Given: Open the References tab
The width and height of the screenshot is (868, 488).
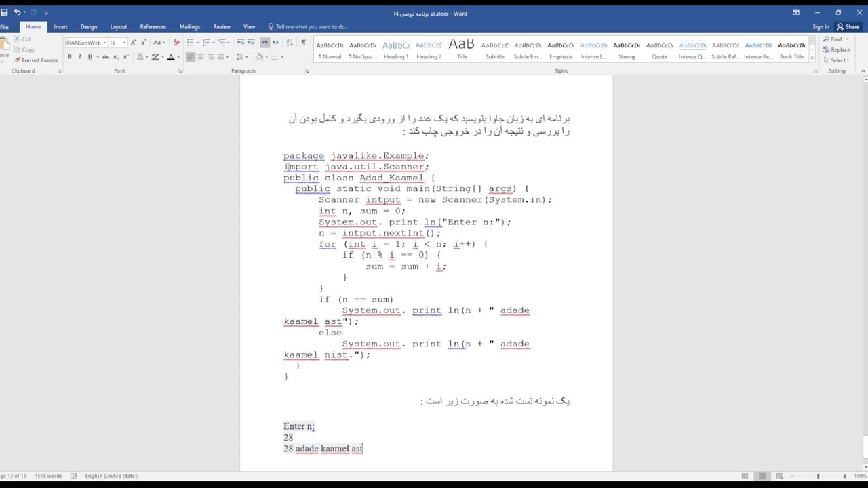Looking at the screenshot, I should [153, 27].
